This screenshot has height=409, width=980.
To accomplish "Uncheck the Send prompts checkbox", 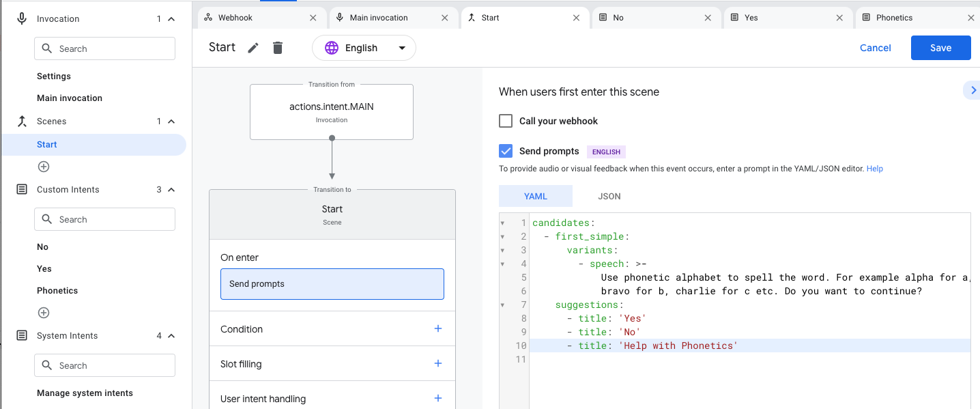I will pos(506,152).
